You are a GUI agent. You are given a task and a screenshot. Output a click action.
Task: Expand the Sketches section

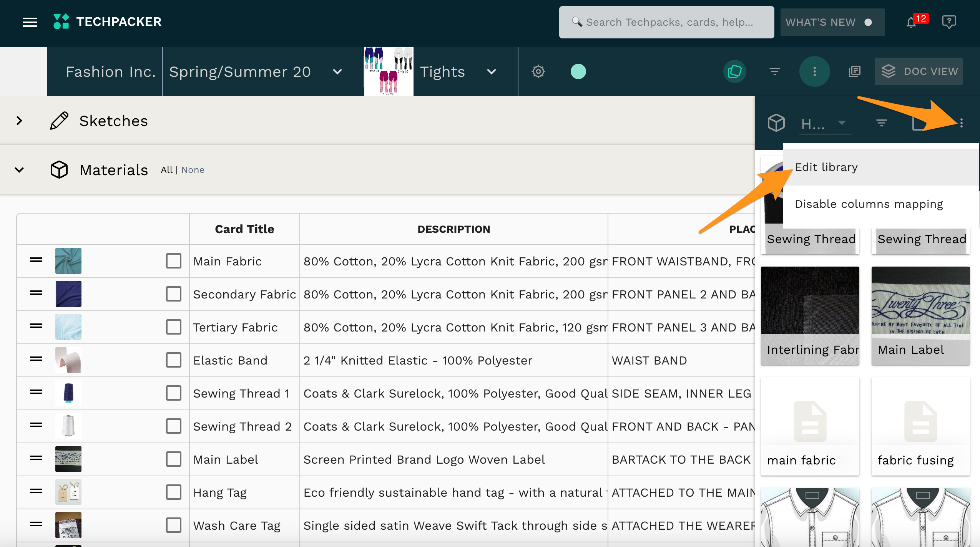pos(19,121)
